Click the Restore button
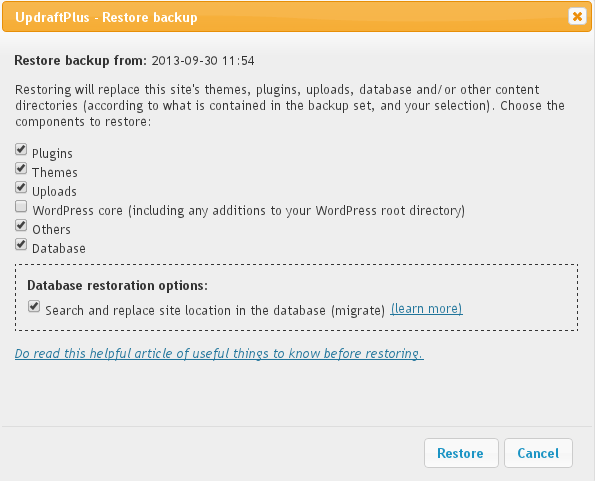The height and width of the screenshot is (481, 595). pyautogui.click(x=461, y=453)
